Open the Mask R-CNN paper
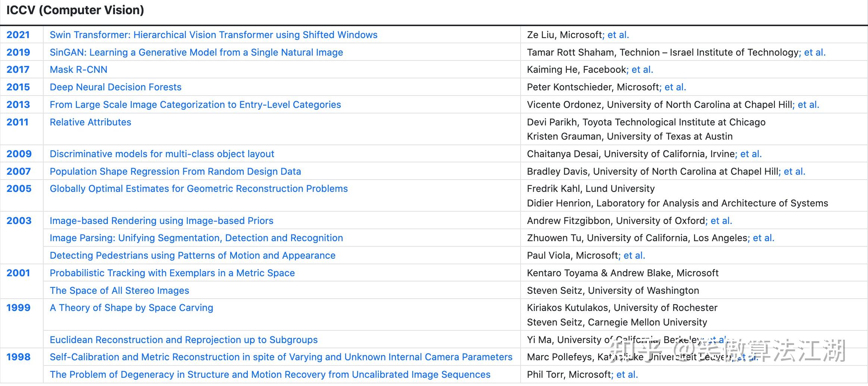Screen dimensions: 868x386 click(78, 69)
